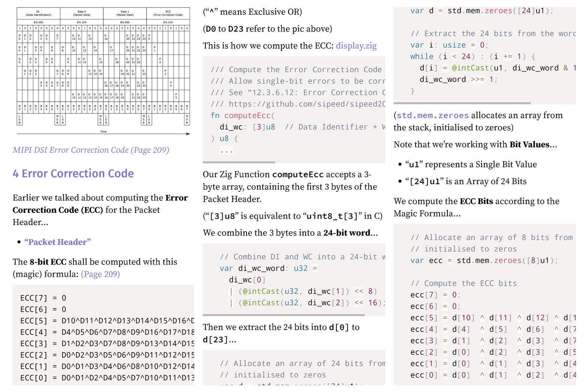Click the 'var di_wc_word: u32 =' code line
The height and width of the screenshot is (392, 588).
point(268,268)
